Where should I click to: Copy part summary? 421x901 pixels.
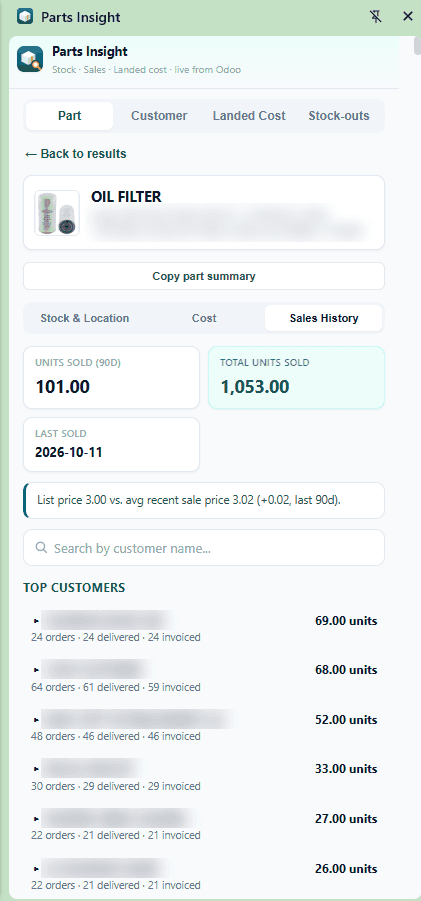pyautogui.click(x=204, y=276)
